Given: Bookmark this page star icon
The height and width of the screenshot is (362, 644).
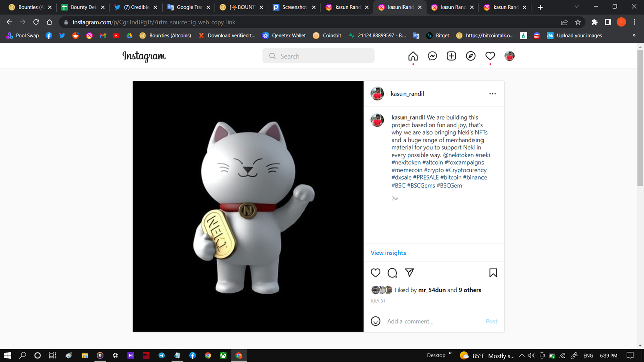Looking at the screenshot, I should pos(578,22).
